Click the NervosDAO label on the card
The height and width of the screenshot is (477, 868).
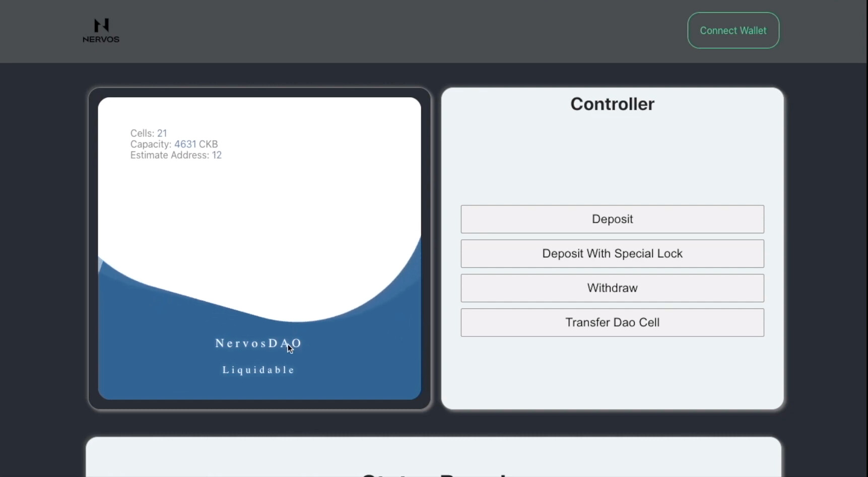click(x=258, y=343)
